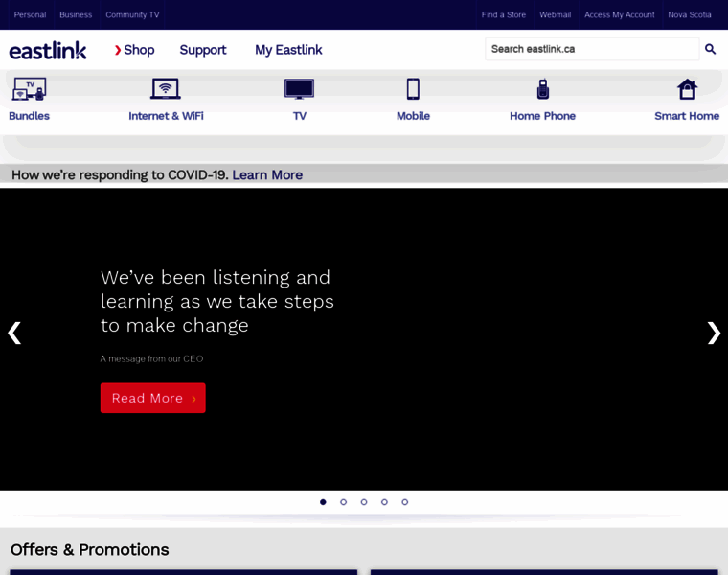Image resolution: width=728 pixels, height=575 pixels.
Task: Advance carousel with right arrow
Action: click(714, 333)
